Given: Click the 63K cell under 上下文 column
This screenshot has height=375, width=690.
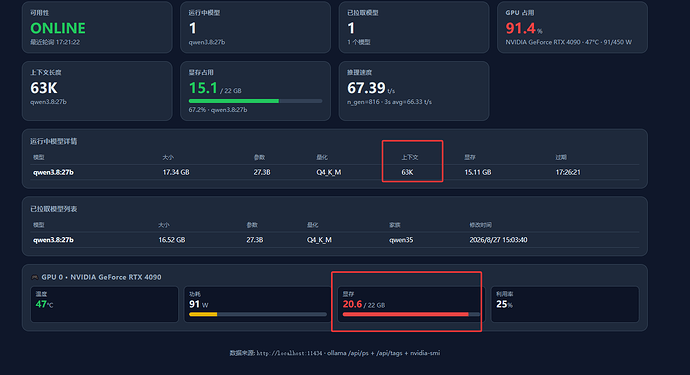Looking at the screenshot, I should click(407, 172).
